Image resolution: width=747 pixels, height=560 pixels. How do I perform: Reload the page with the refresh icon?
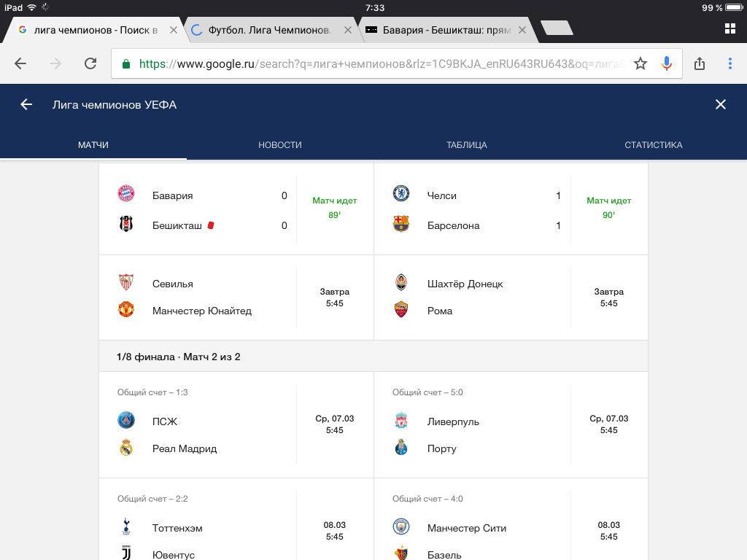pyautogui.click(x=90, y=63)
